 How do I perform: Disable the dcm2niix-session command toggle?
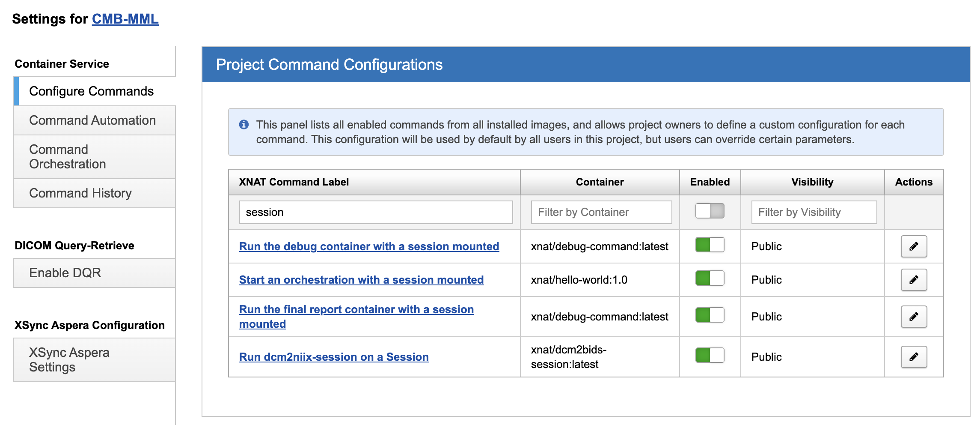point(710,356)
